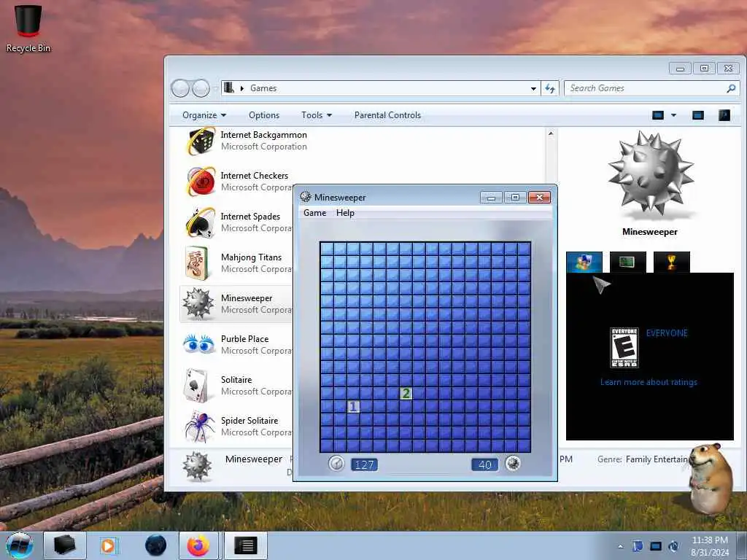Show hidden system tray icons

click(x=620, y=546)
